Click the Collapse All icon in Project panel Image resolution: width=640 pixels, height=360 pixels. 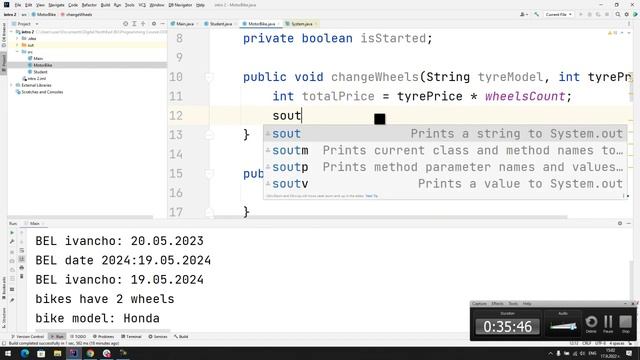coord(143,24)
